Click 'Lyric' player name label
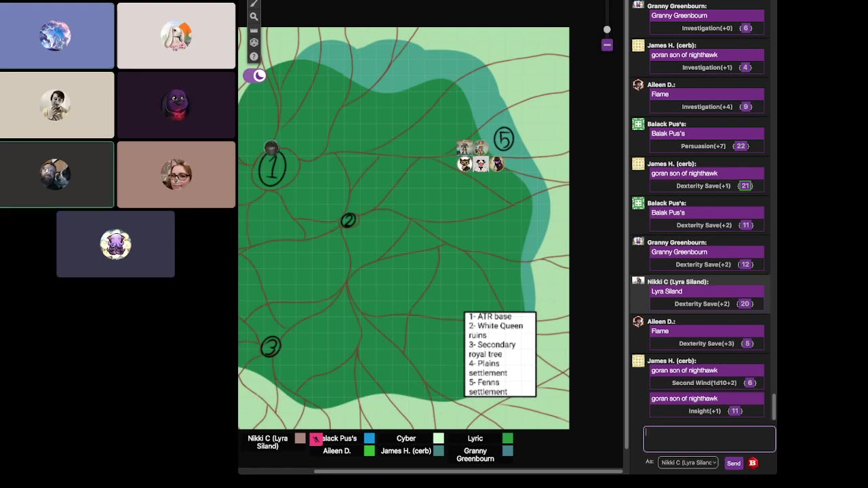Viewport: 868px width, 488px height. pos(475,439)
